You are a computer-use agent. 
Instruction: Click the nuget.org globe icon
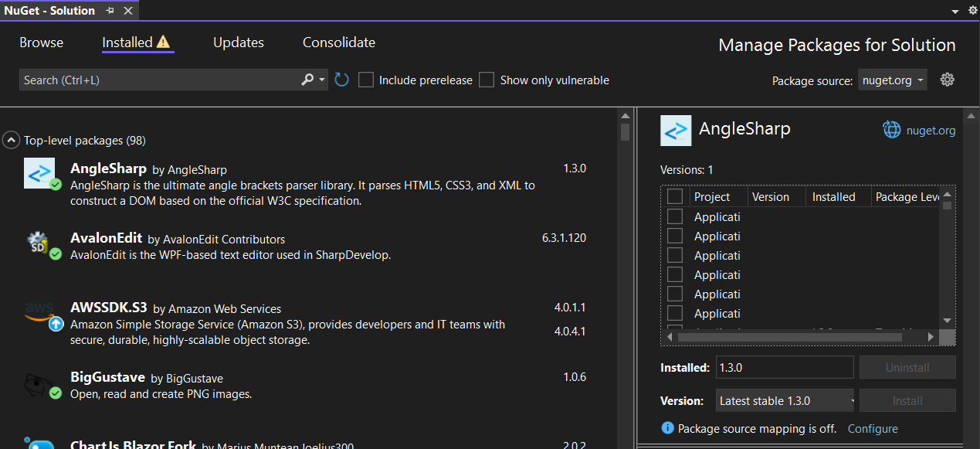click(x=892, y=130)
